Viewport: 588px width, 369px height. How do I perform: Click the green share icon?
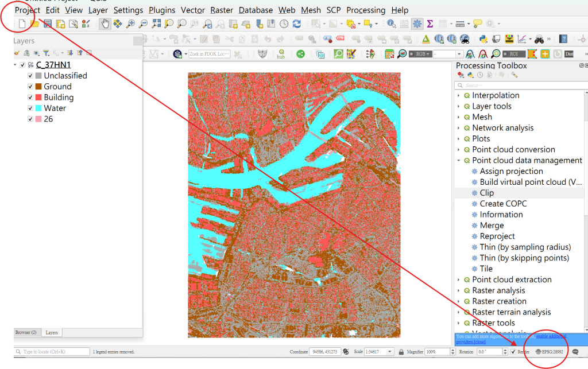pos(300,54)
